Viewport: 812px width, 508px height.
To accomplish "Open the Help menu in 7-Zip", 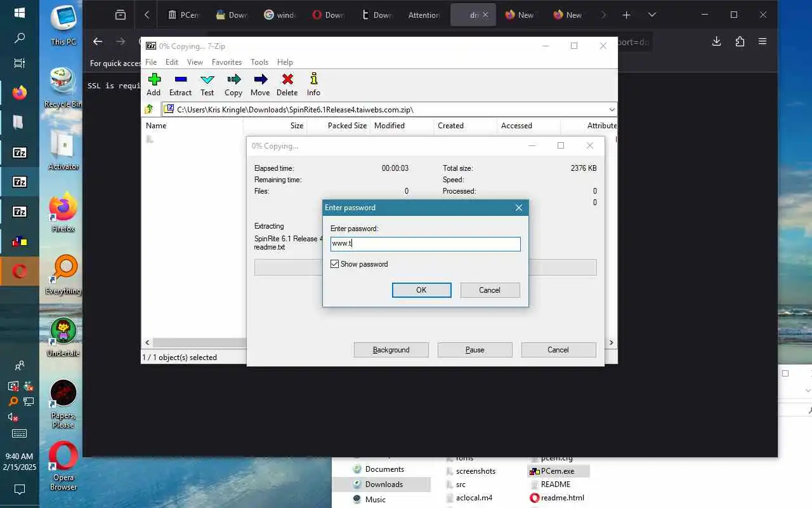I will pyautogui.click(x=285, y=62).
